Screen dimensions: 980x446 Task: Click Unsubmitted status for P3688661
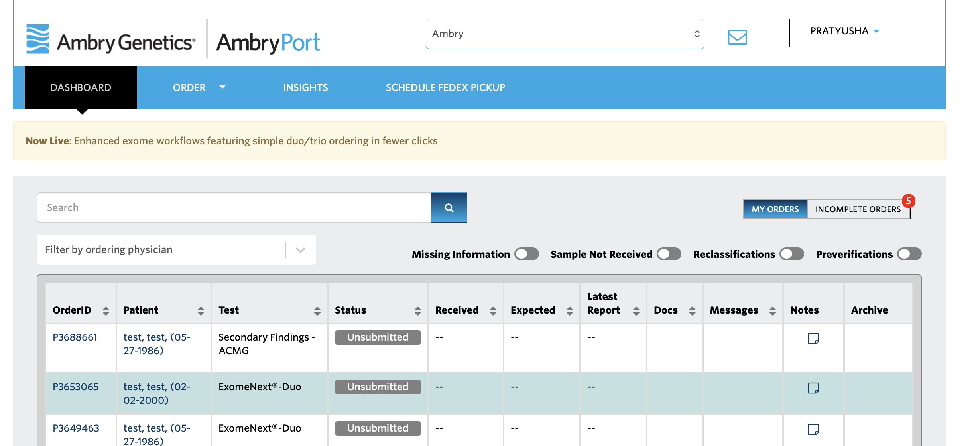coord(378,337)
